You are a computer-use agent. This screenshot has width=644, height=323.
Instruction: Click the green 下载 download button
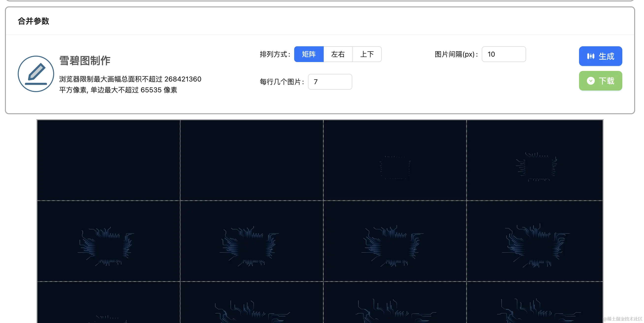pyautogui.click(x=600, y=81)
